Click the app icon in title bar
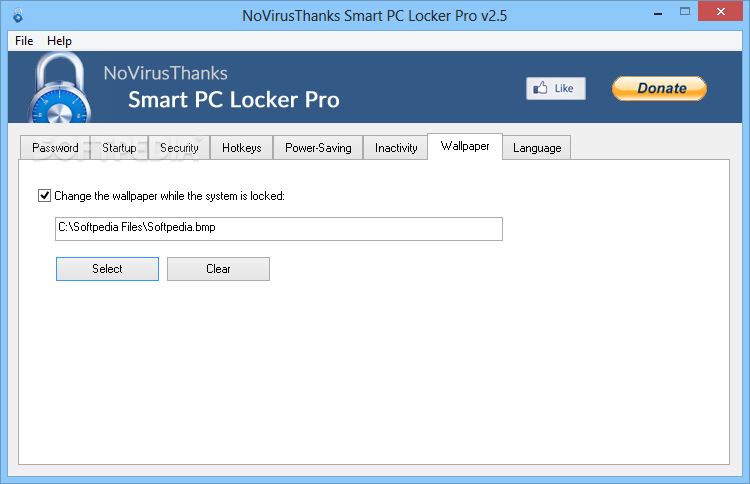 click(18, 15)
